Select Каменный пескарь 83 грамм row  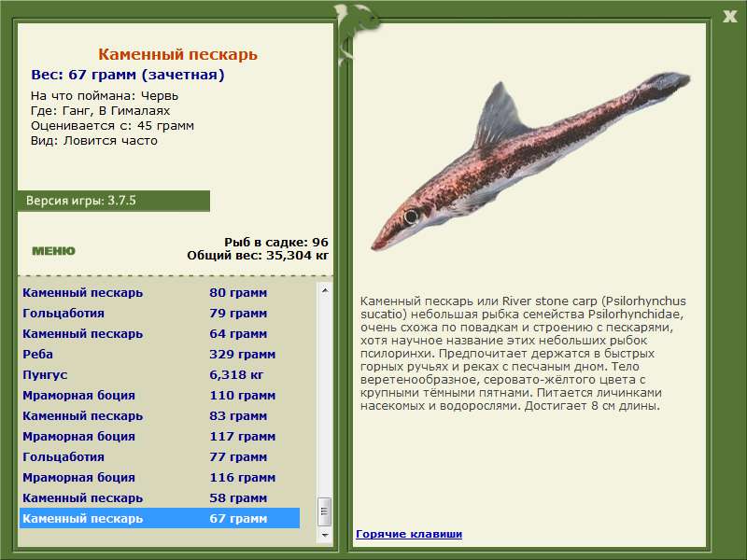[160, 415]
